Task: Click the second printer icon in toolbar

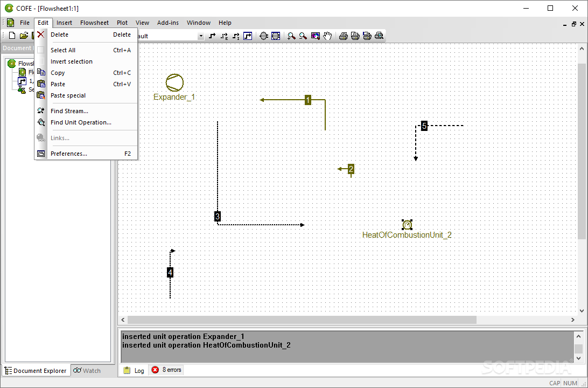Action: (x=355, y=36)
